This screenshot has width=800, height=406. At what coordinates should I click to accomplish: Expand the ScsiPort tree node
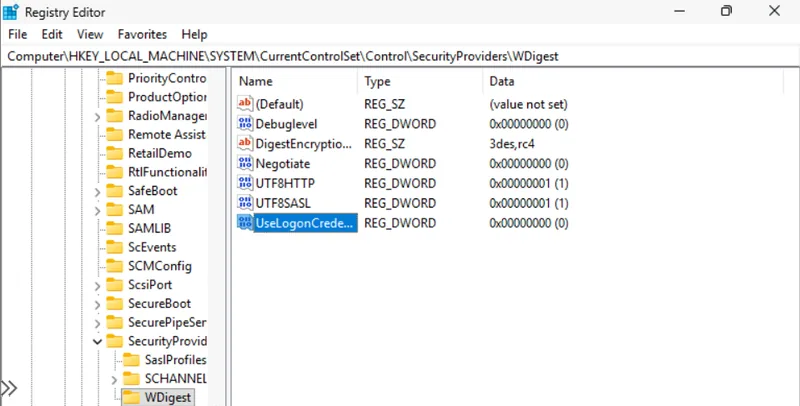coord(97,286)
